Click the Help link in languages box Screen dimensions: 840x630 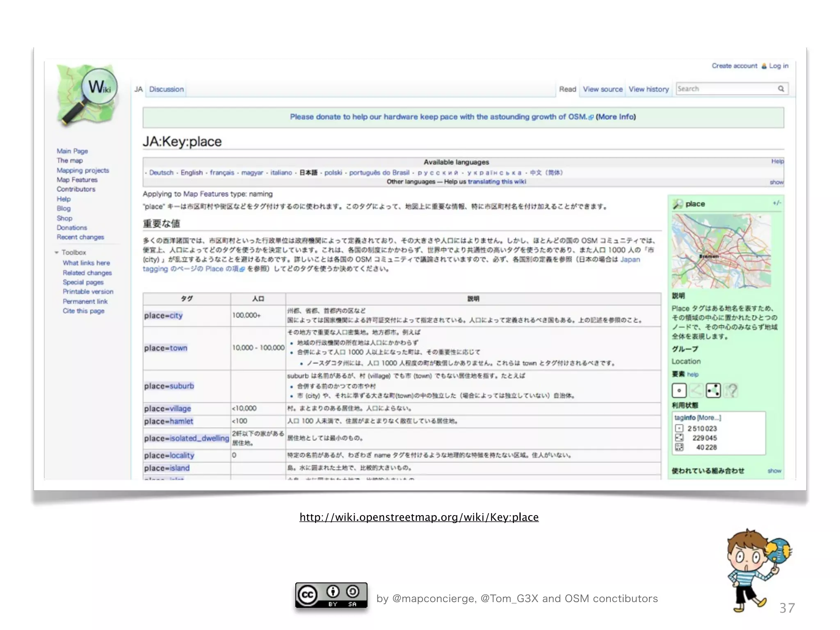coord(777,162)
